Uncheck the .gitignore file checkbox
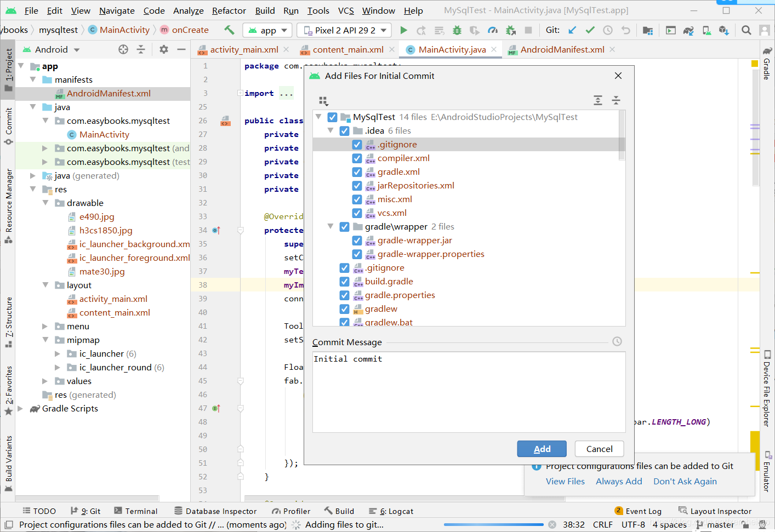Viewport: 775px width, 532px height. [358, 144]
